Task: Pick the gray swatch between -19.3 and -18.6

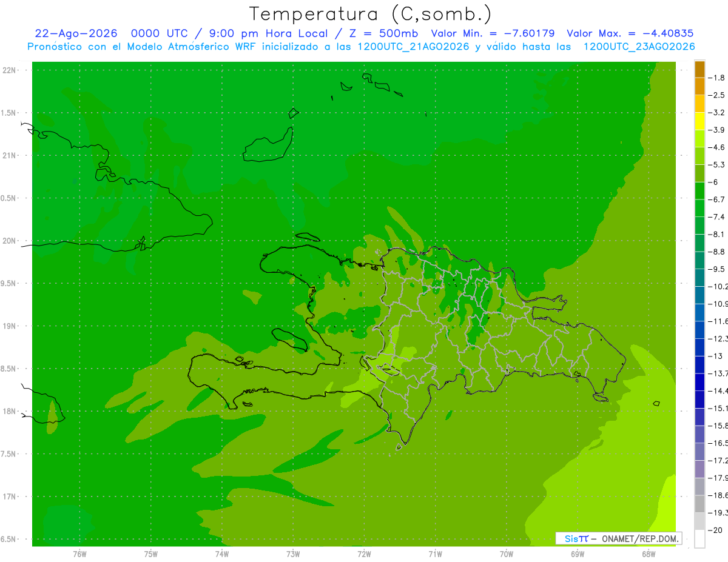Action: [x=699, y=504]
